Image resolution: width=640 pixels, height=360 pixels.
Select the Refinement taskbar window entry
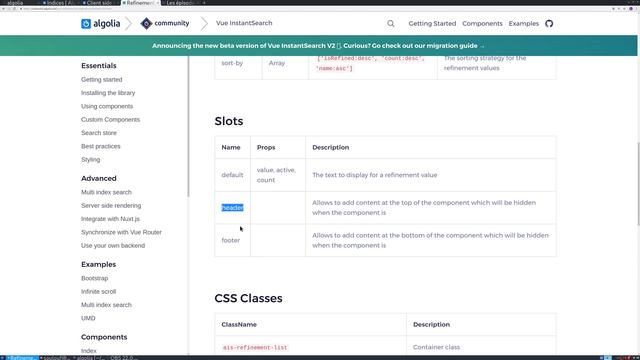[21, 358]
